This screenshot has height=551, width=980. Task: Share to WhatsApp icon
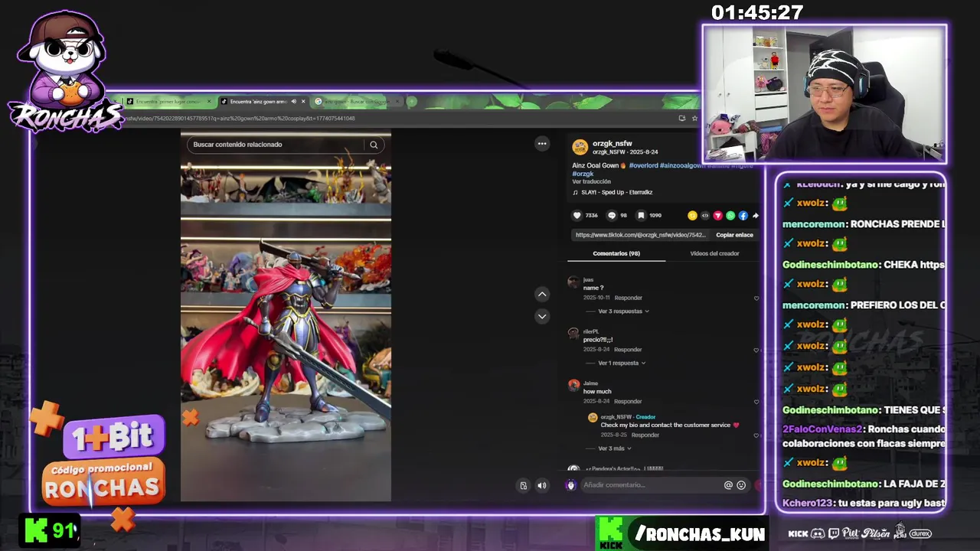point(730,216)
